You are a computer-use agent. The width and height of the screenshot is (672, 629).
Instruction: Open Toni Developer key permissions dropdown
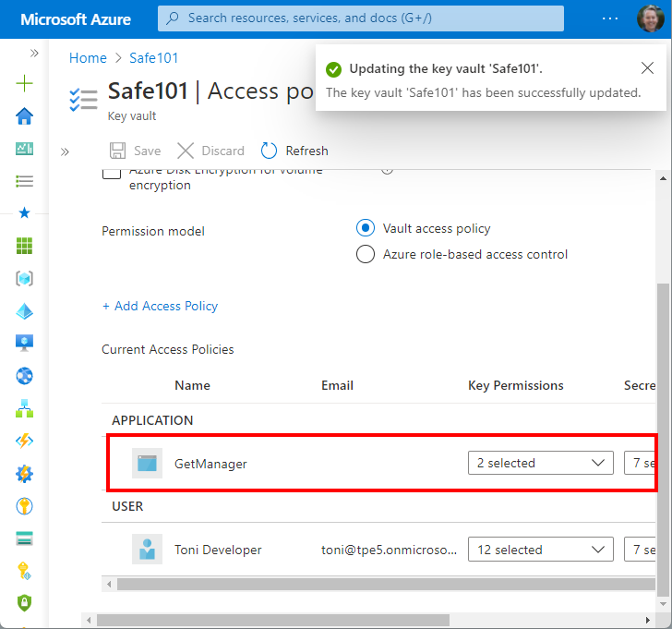[540, 550]
